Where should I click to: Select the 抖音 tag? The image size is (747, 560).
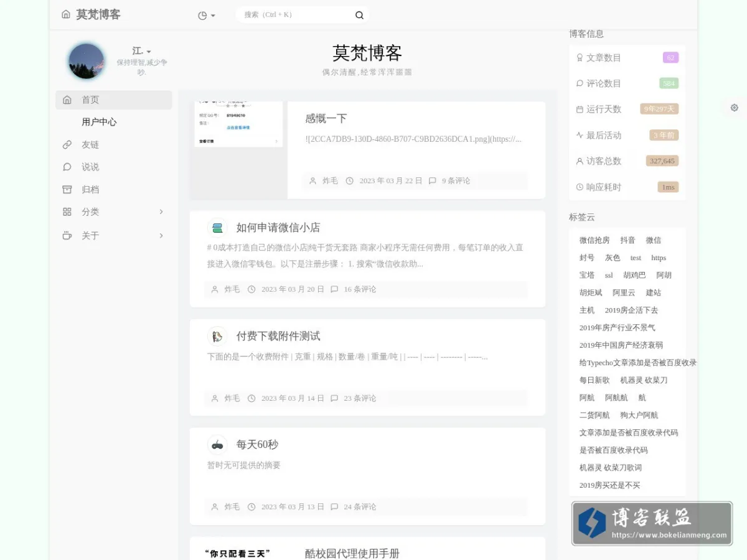[627, 240]
